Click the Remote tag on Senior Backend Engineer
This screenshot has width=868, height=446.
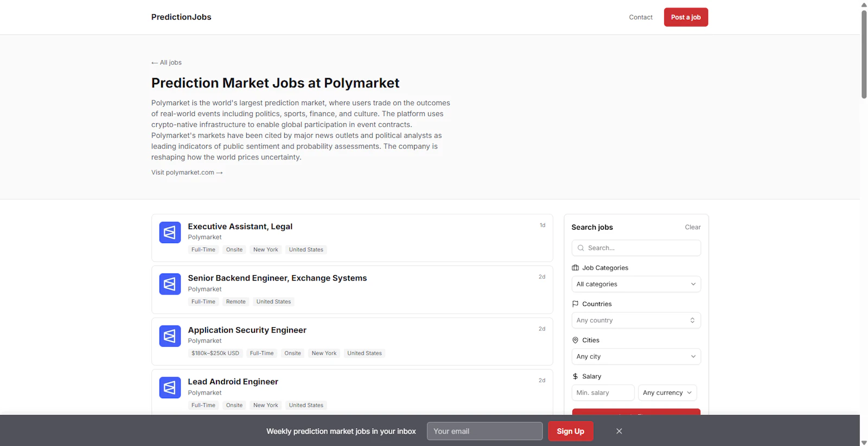[x=236, y=302]
